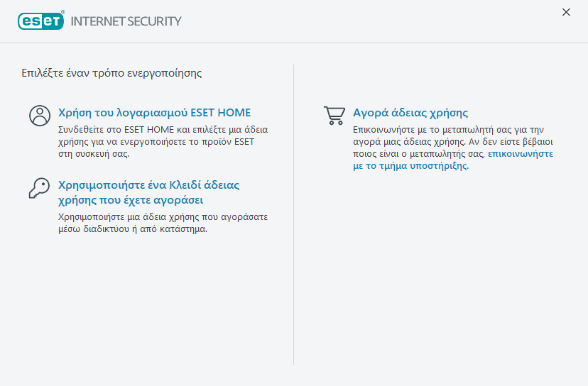Click the key icon for license key activation
The height and width of the screenshot is (386, 588).
39,188
